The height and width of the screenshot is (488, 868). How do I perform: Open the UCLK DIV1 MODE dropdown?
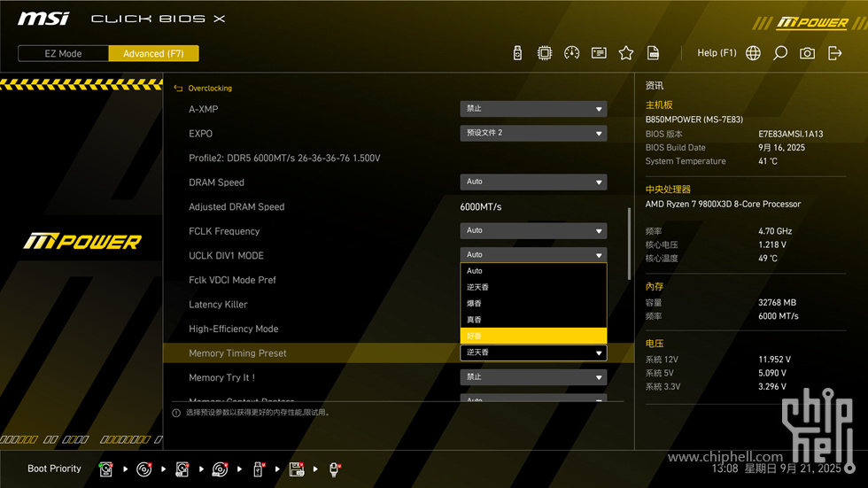(x=533, y=255)
